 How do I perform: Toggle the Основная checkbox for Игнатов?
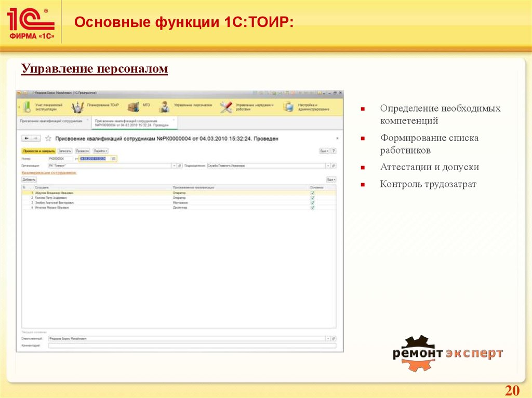[312, 208]
